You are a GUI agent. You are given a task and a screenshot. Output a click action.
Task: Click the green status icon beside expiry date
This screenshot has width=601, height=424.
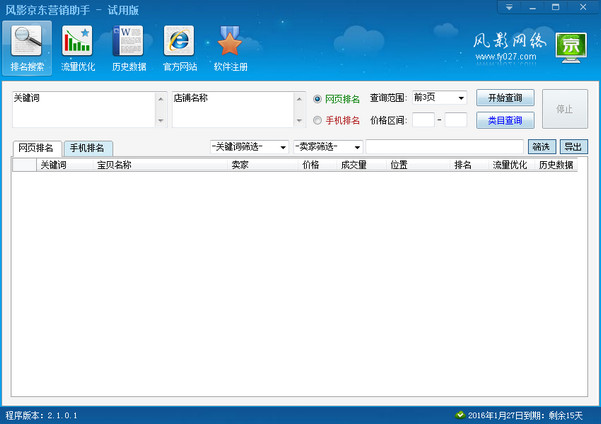click(459, 414)
